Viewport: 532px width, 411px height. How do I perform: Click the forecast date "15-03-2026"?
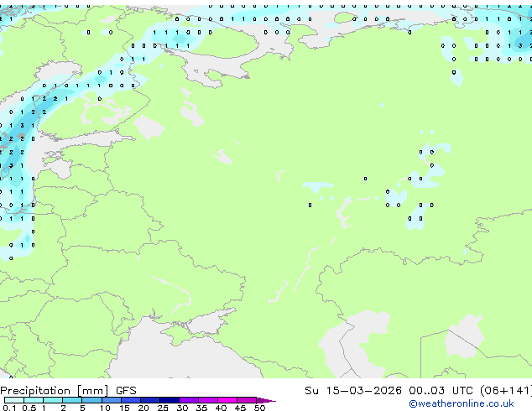point(364,391)
